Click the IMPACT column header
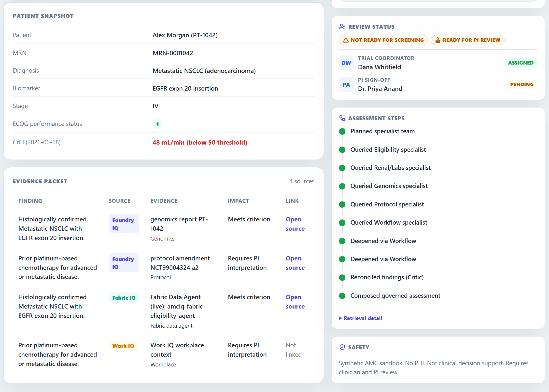549x392 pixels. [x=238, y=201]
